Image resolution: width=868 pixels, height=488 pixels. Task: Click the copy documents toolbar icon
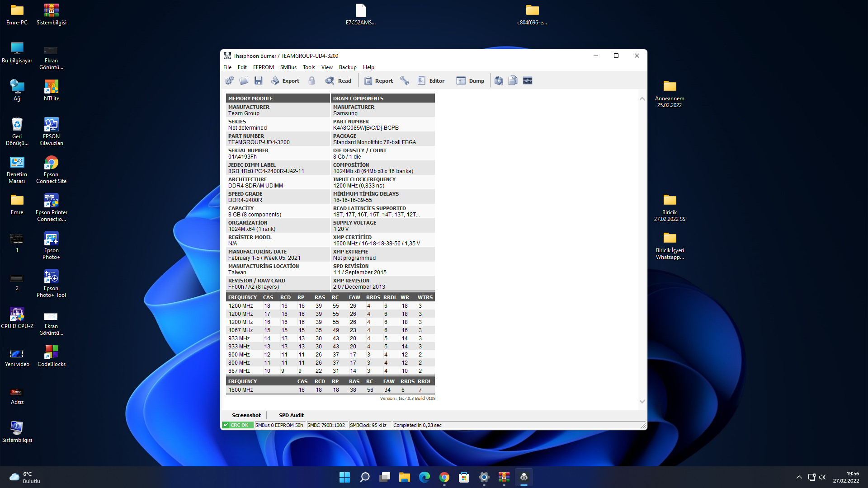513,81
